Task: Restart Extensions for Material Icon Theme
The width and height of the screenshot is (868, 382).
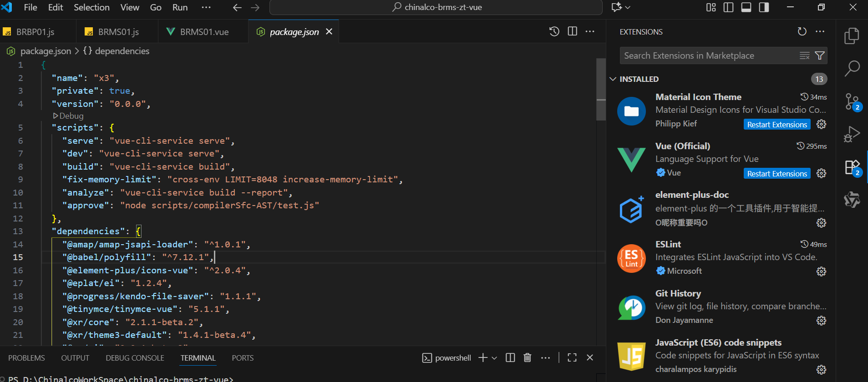Action: 777,124
